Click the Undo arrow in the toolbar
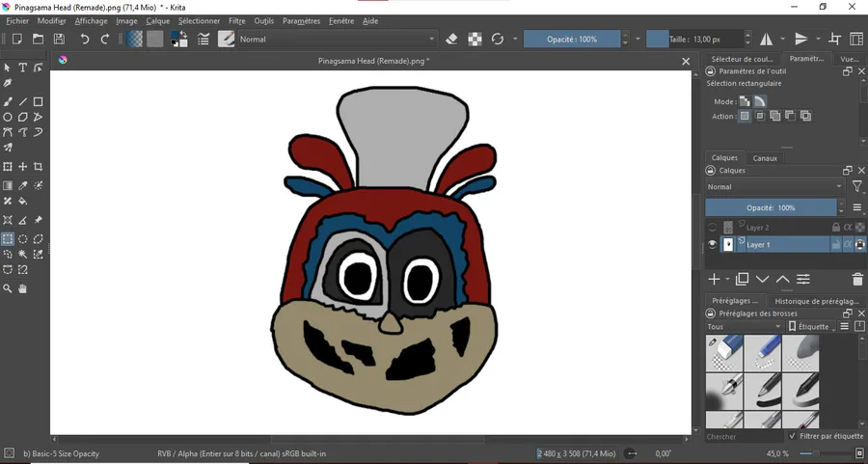This screenshot has width=868, height=464. click(x=85, y=40)
